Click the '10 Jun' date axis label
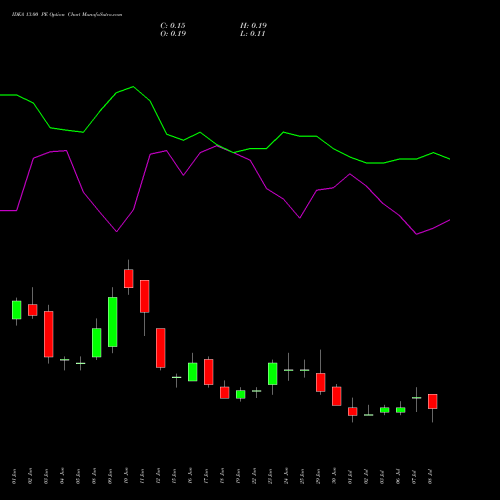The width and height of the screenshot is (500, 500). (x=126, y=476)
